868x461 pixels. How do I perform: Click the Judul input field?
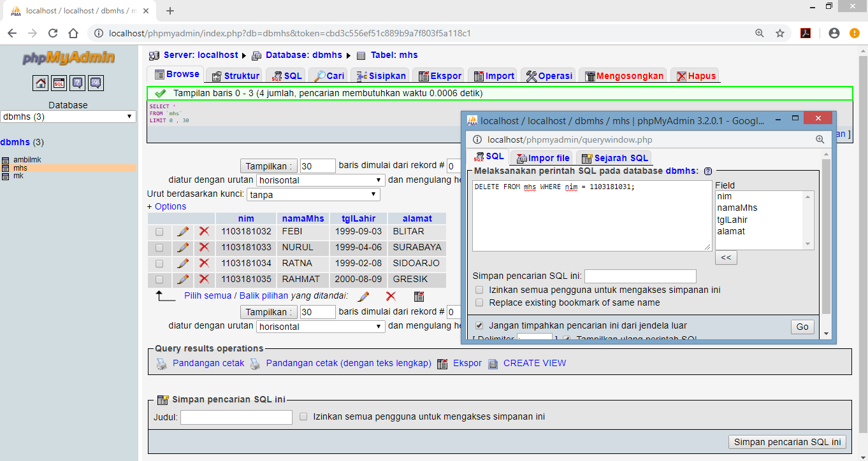[236, 417]
